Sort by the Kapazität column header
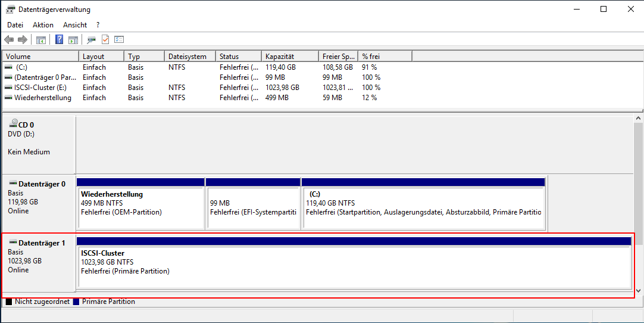 coord(290,57)
